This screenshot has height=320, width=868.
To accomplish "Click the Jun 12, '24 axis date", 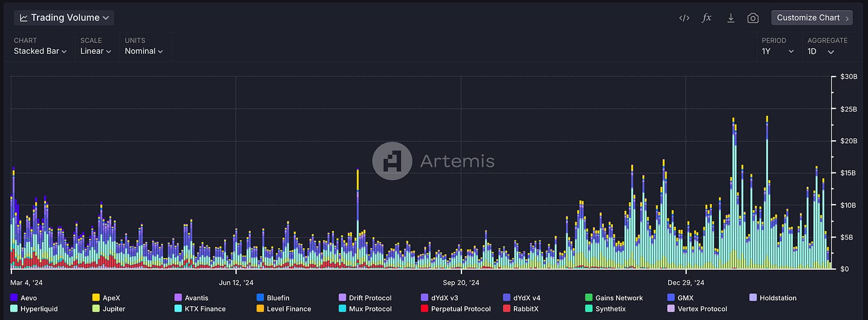I will (236, 282).
